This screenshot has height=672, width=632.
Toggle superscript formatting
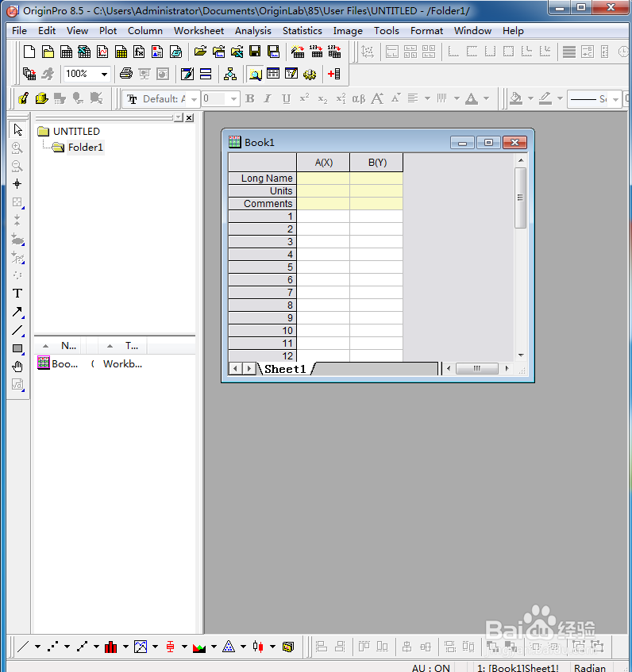click(304, 99)
